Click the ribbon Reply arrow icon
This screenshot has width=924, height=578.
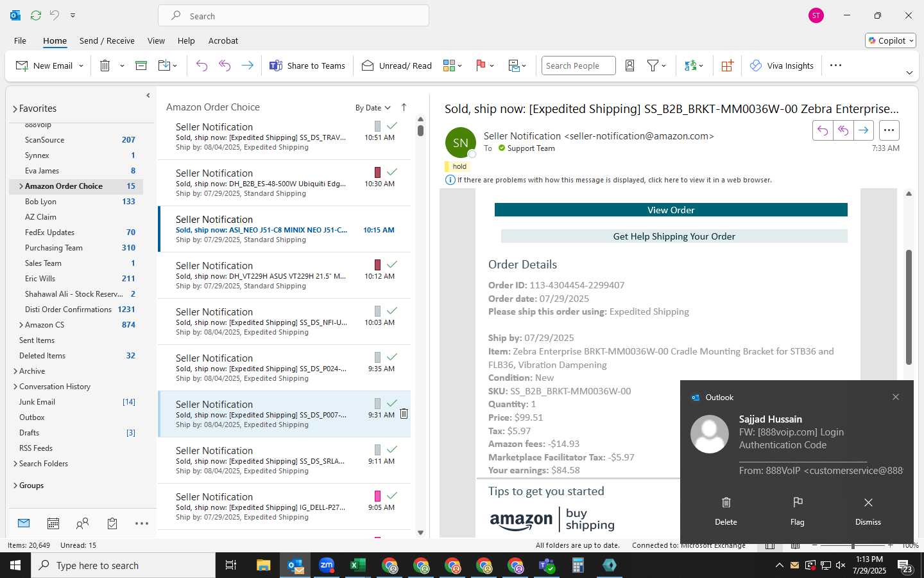point(201,66)
